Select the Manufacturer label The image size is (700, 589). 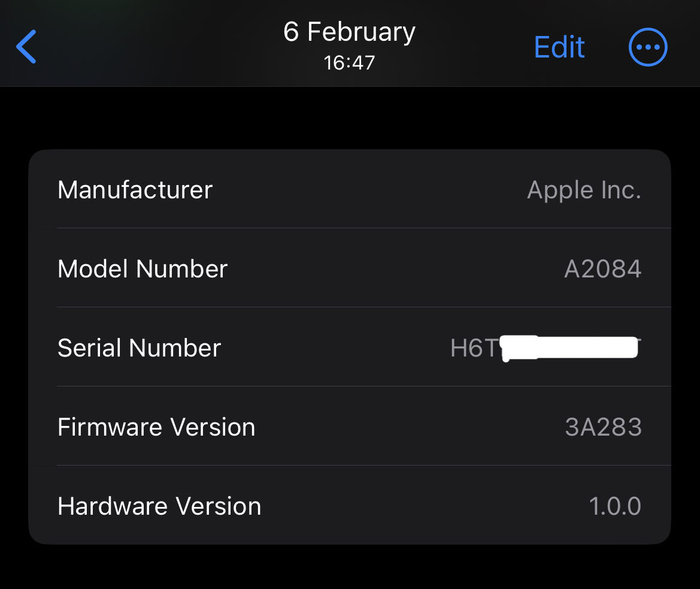coord(135,190)
